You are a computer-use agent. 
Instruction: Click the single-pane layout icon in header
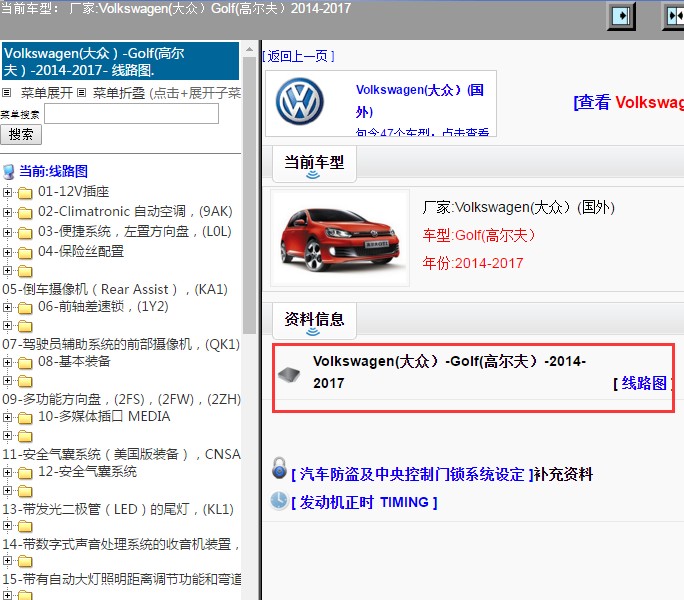point(621,16)
